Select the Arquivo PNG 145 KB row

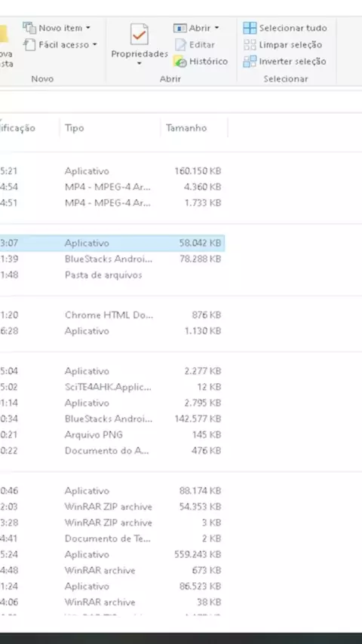(112, 434)
